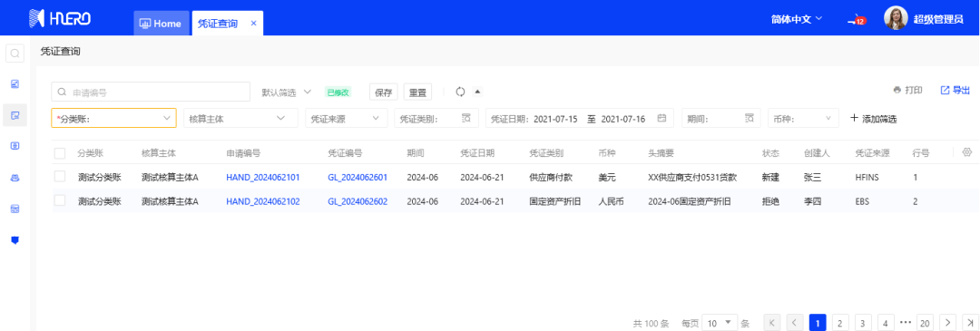Click the 打印 printer icon
The height and width of the screenshot is (331, 980).
pyautogui.click(x=897, y=91)
